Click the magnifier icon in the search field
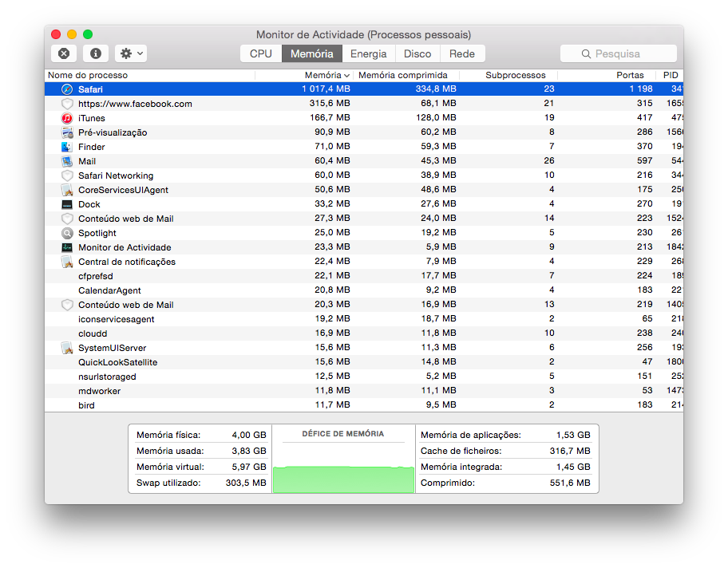Image resolution: width=728 pixels, height=568 pixels. (x=586, y=53)
